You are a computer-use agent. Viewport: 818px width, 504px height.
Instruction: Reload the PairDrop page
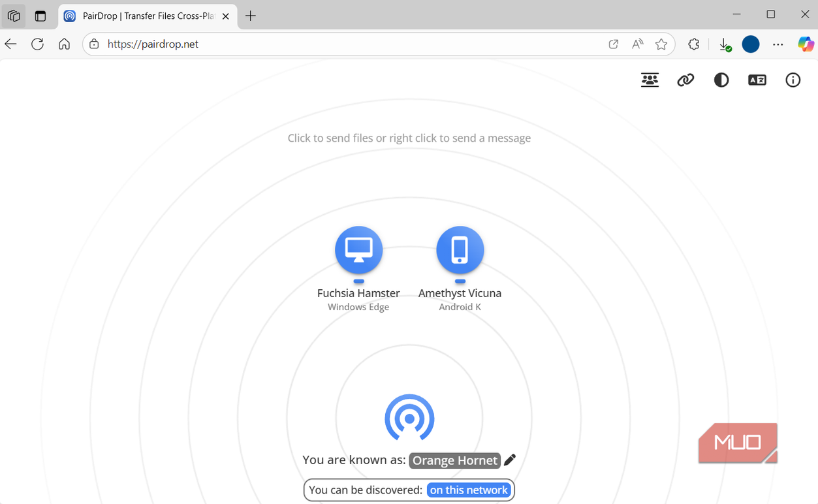pos(37,44)
